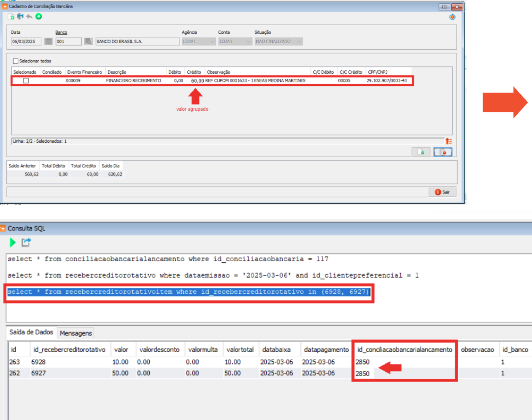Check the Selecionar todos checkbox
Viewport: 532px width, 420px height.
pos(15,61)
